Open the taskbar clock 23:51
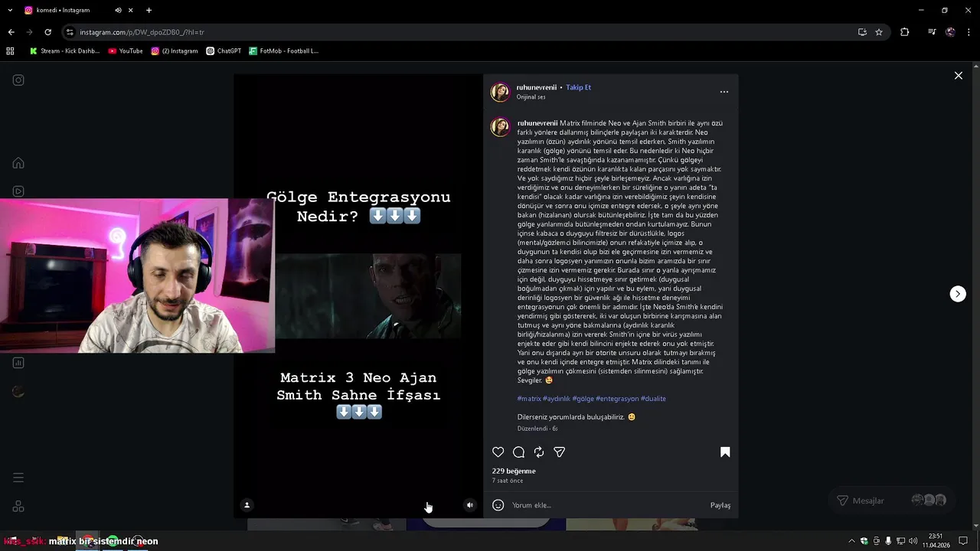 [936, 541]
